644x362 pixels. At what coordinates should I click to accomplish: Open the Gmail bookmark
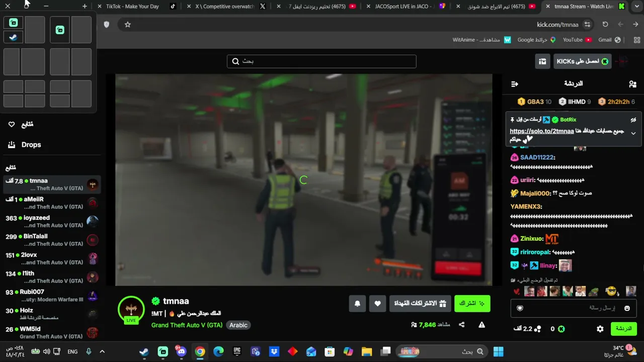pos(609,40)
